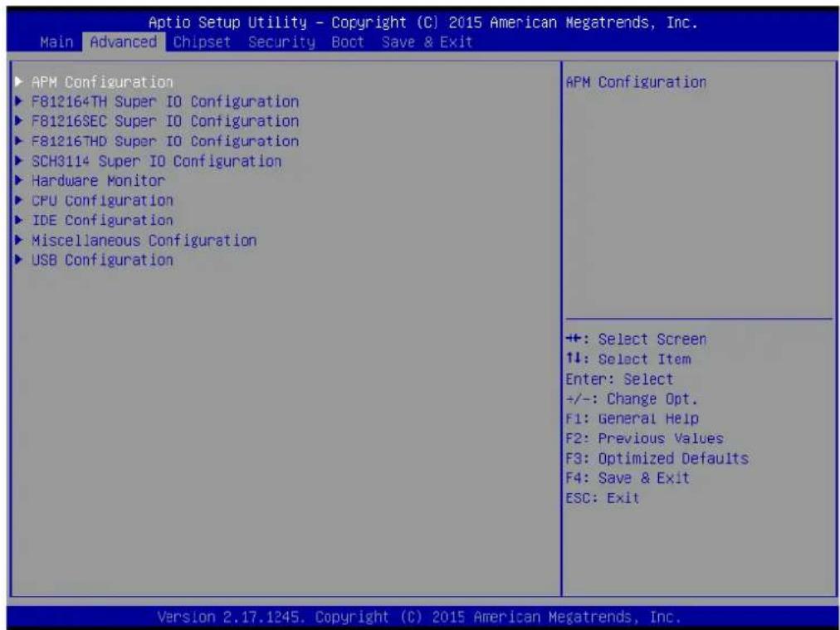This screenshot has height=630, width=840.
Task: Click the 'F1: General Help' hint
Action: tap(632, 418)
